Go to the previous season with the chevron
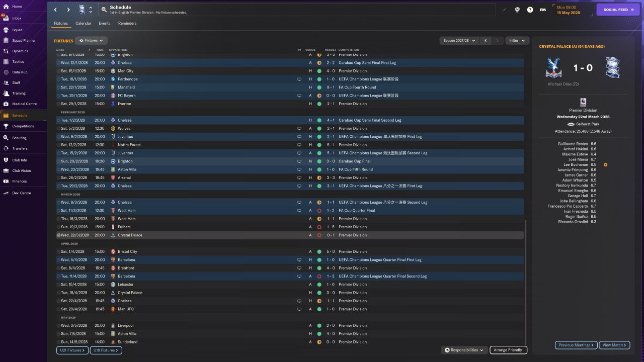The height and width of the screenshot is (362, 644). click(x=486, y=40)
